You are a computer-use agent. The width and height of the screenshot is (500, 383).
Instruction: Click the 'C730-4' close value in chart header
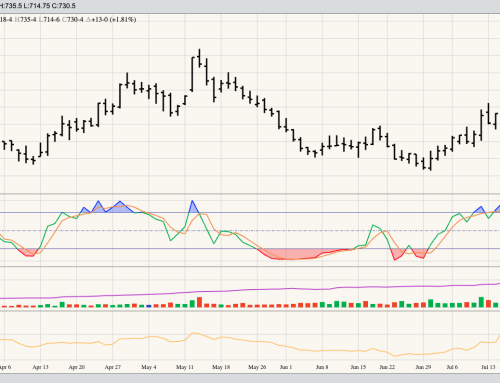(x=73, y=20)
